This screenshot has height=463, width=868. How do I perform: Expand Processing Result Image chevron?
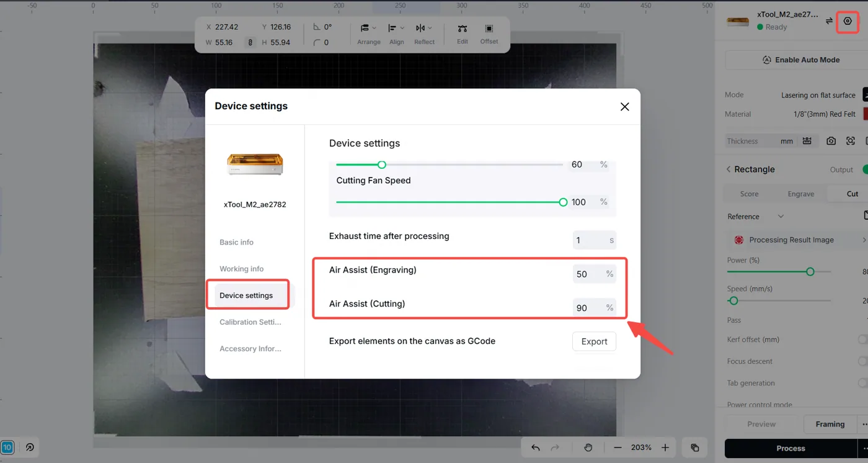pyautogui.click(x=864, y=240)
